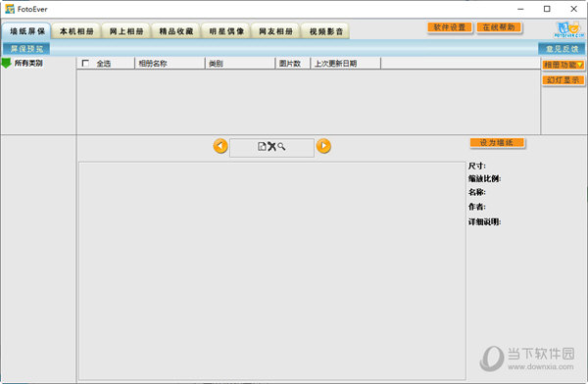The width and height of the screenshot is (588, 384).
Task: Click the magnifier zoom icon in the preview toolbar
Action: pos(281,146)
